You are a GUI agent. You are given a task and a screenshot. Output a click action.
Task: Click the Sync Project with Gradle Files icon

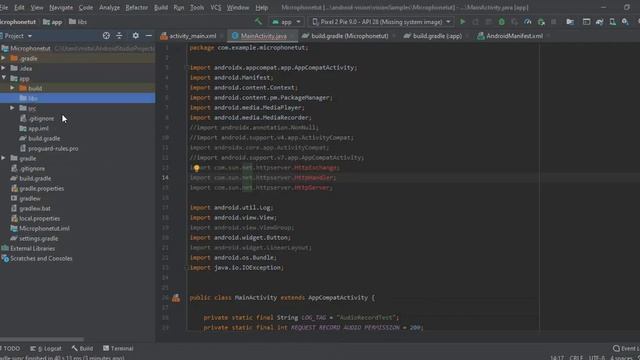(600, 22)
